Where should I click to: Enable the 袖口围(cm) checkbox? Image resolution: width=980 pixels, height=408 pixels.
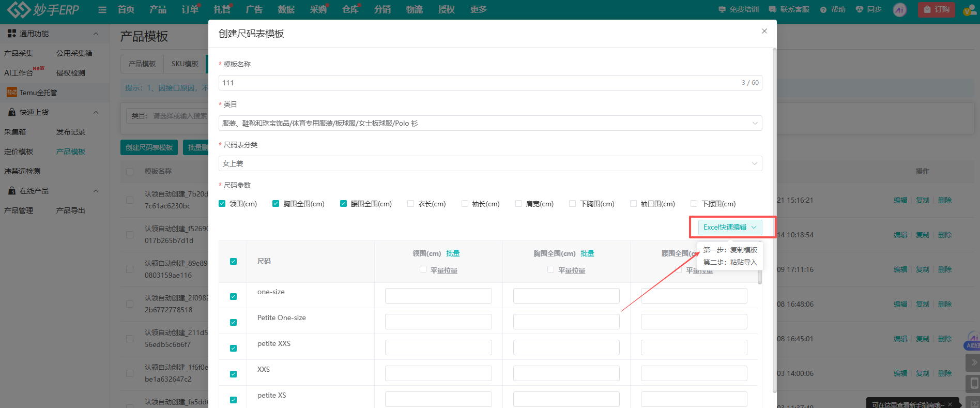(x=633, y=204)
